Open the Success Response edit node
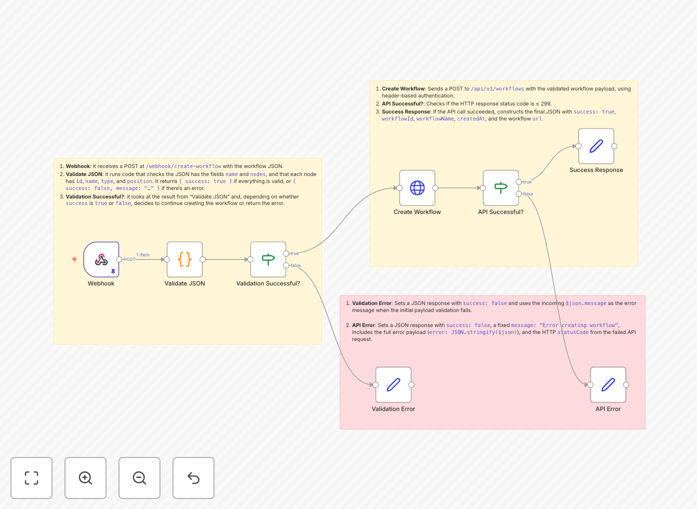697x509 pixels. 596,146
